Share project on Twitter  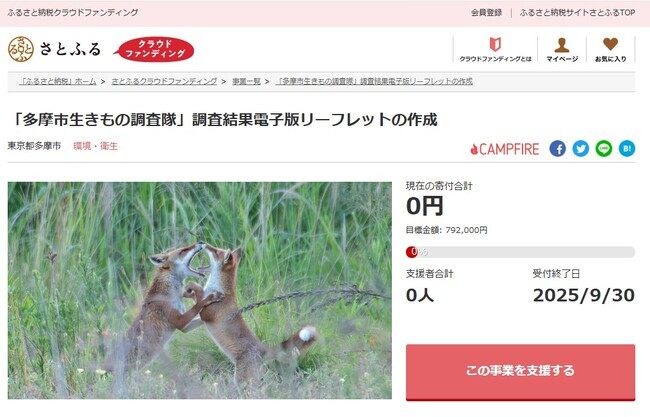tap(581, 148)
